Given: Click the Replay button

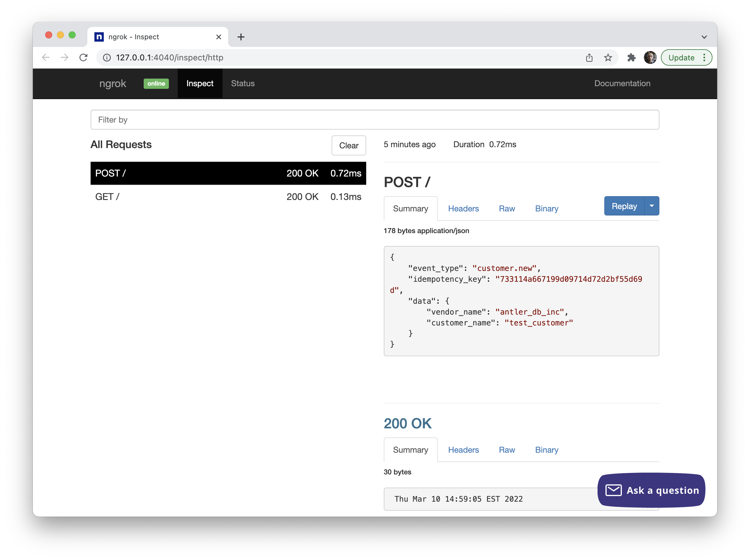Looking at the screenshot, I should [x=624, y=206].
